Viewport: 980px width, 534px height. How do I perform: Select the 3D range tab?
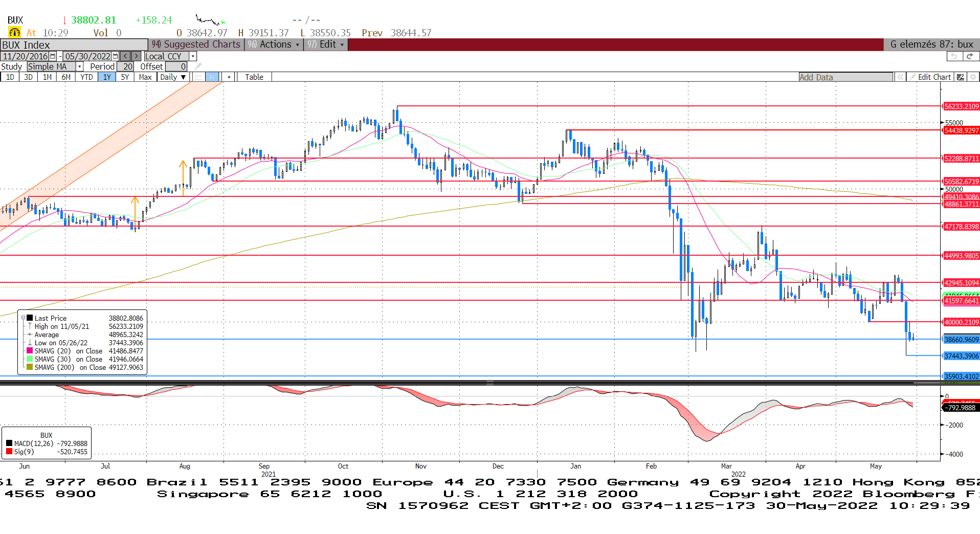[x=29, y=77]
